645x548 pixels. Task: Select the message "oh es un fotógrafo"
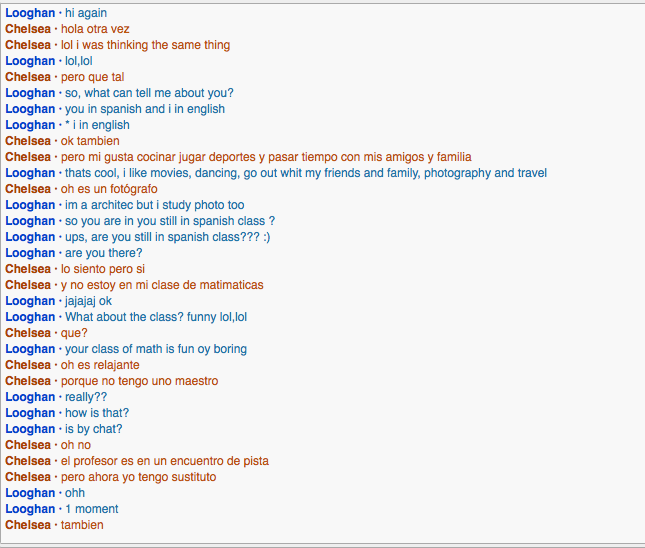click(109, 189)
